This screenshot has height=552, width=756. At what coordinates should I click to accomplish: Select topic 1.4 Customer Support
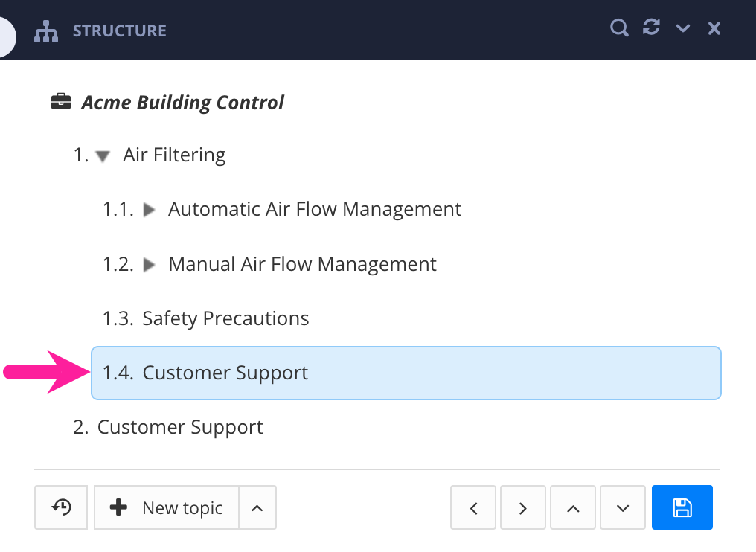225,373
